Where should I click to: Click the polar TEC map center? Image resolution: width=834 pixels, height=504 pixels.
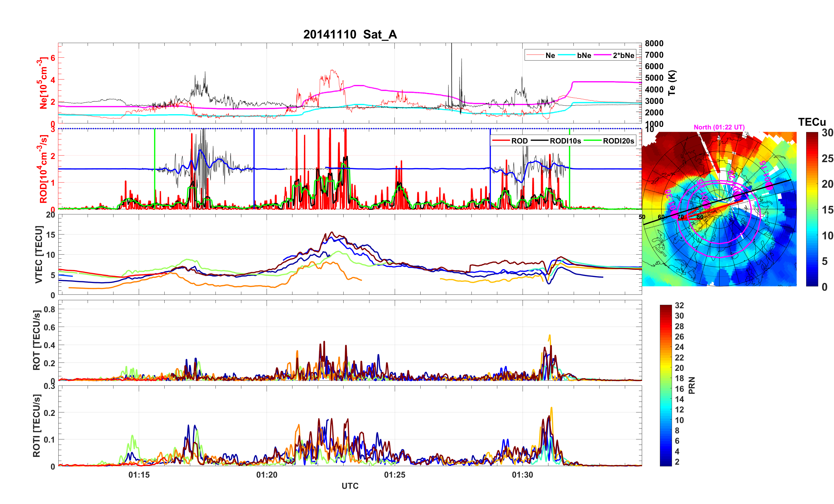pyautogui.click(x=719, y=209)
